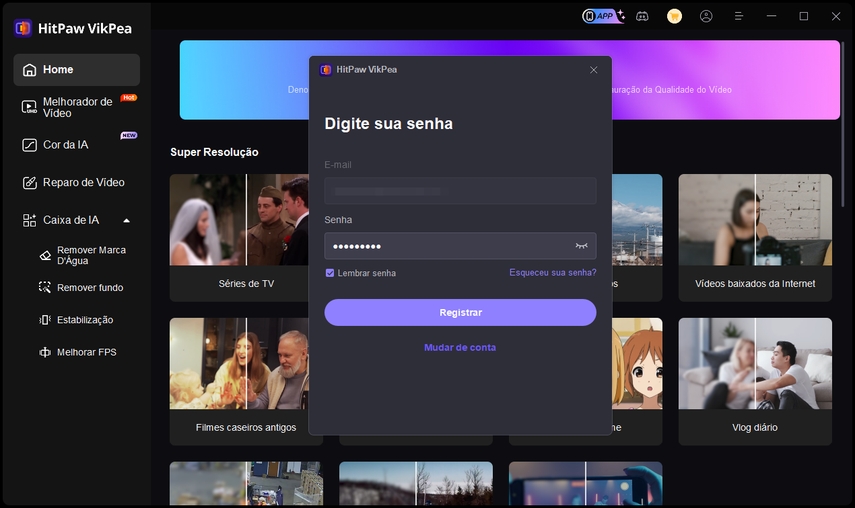
Task: Click the APP promotion badge
Action: 603,16
